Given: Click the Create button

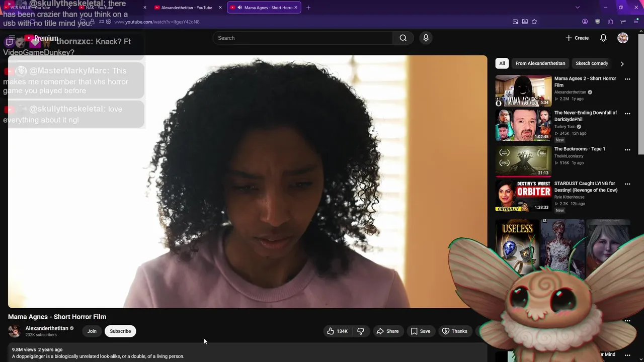Looking at the screenshot, I should coord(577,38).
